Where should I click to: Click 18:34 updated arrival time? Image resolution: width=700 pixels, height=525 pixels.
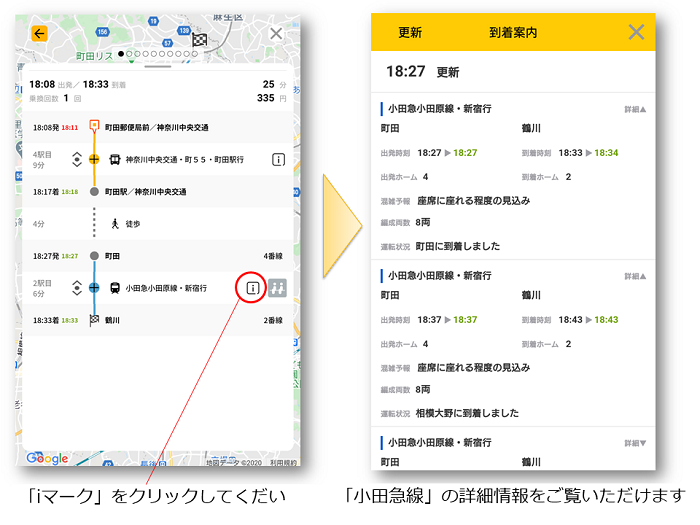606,153
